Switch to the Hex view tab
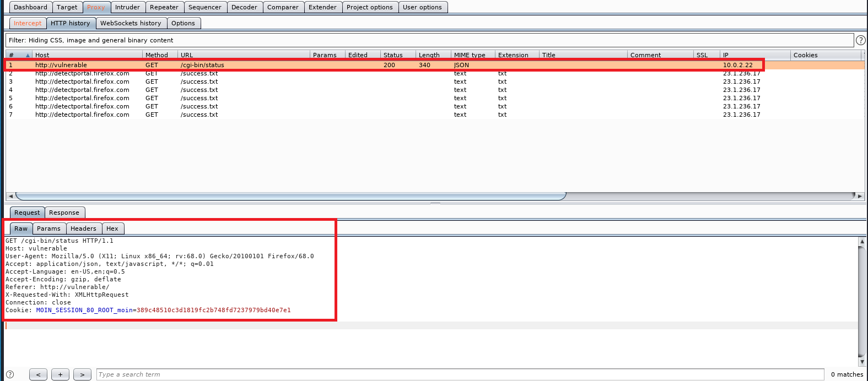868x381 pixels. (112, 228)
